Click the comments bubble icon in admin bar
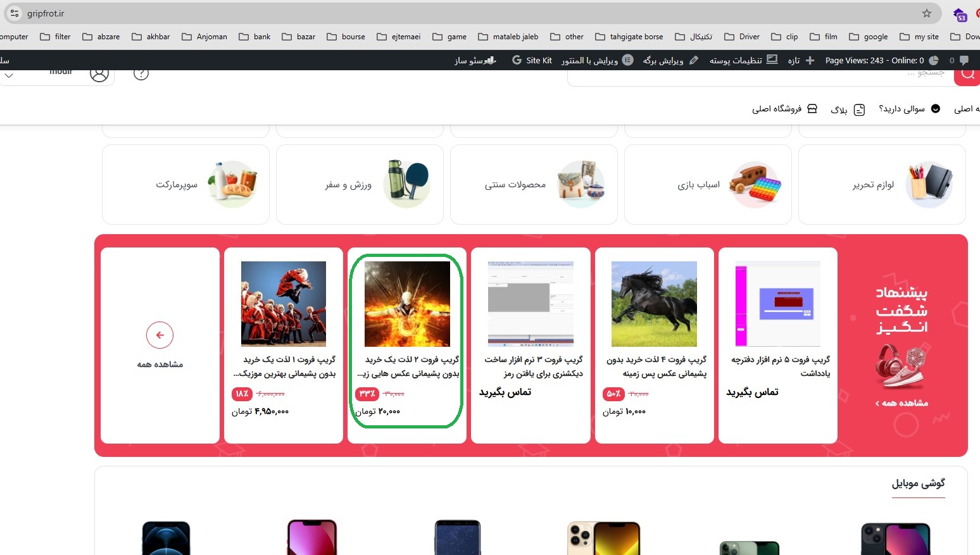This screenshot has width=980, height=555. pyautogui.click(x=959, y=60)
